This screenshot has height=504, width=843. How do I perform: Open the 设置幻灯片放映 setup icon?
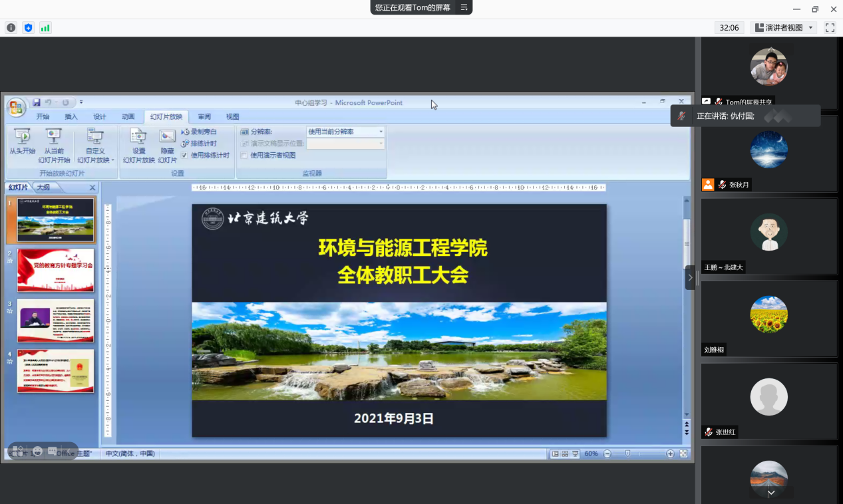coord(138,137)
